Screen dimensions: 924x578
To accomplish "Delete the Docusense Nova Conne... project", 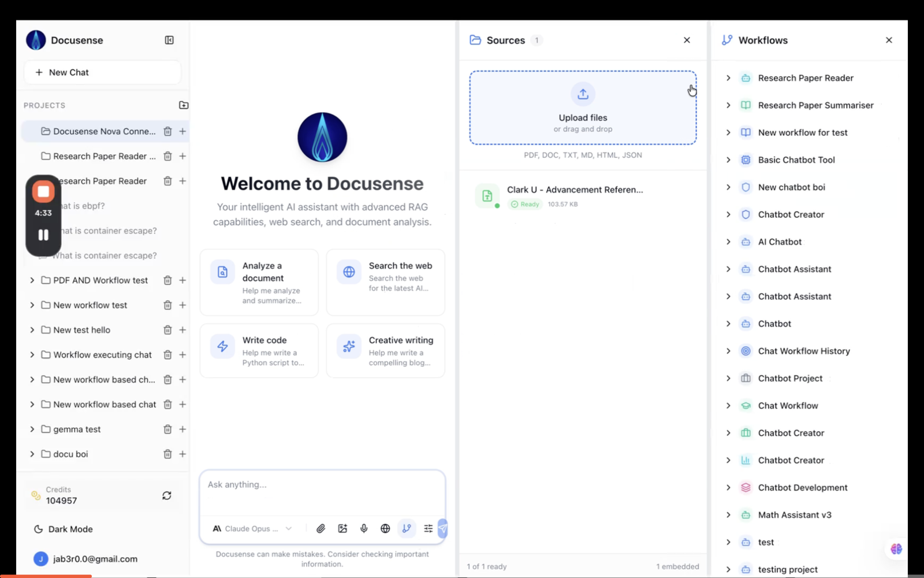I will (167, 131).
